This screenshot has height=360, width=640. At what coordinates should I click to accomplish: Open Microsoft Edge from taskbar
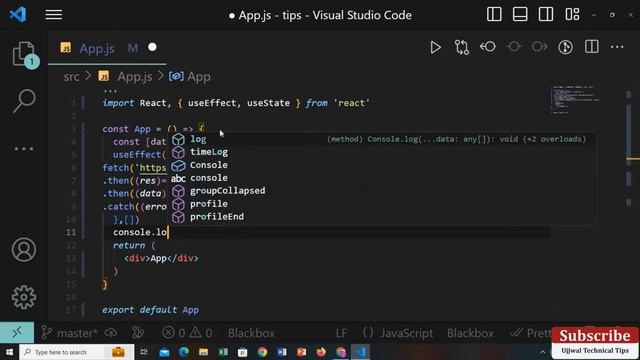coord(184,352)
